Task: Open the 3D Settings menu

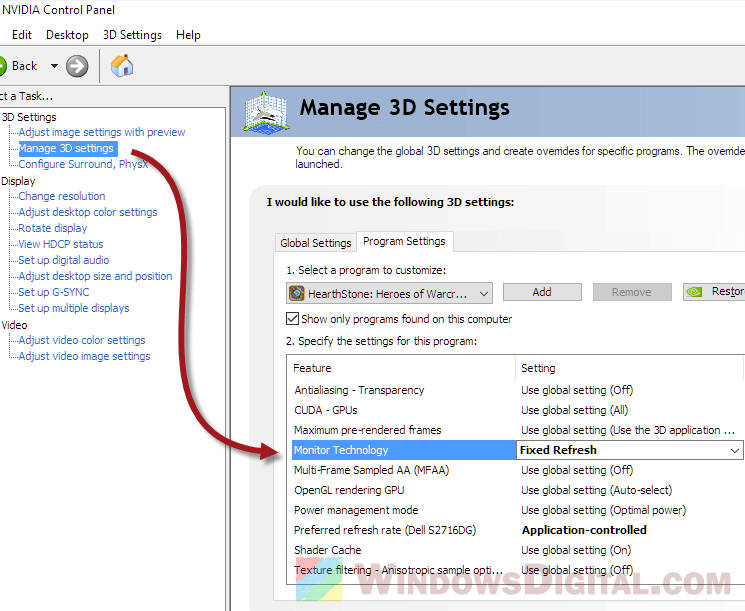Action: 132,35
